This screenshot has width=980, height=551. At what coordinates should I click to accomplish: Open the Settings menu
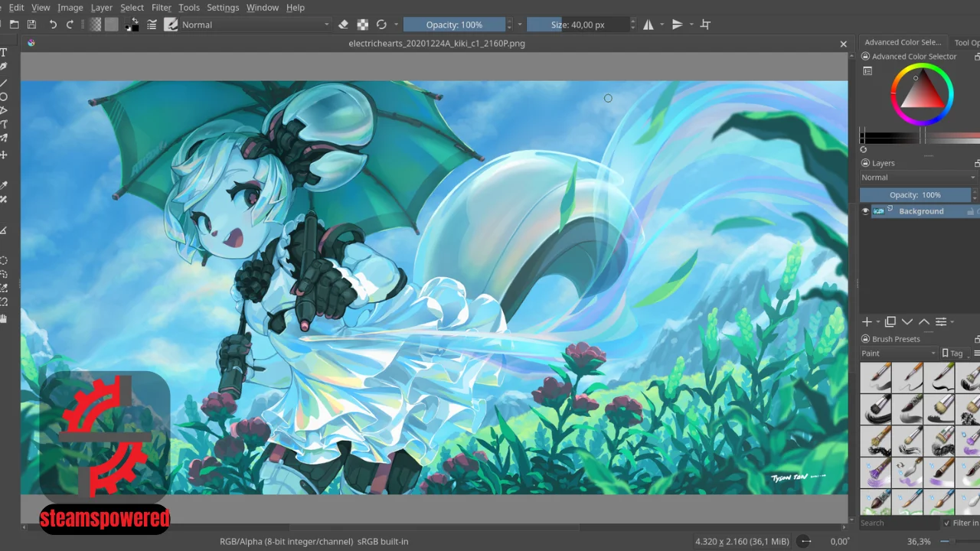[223, 7]
